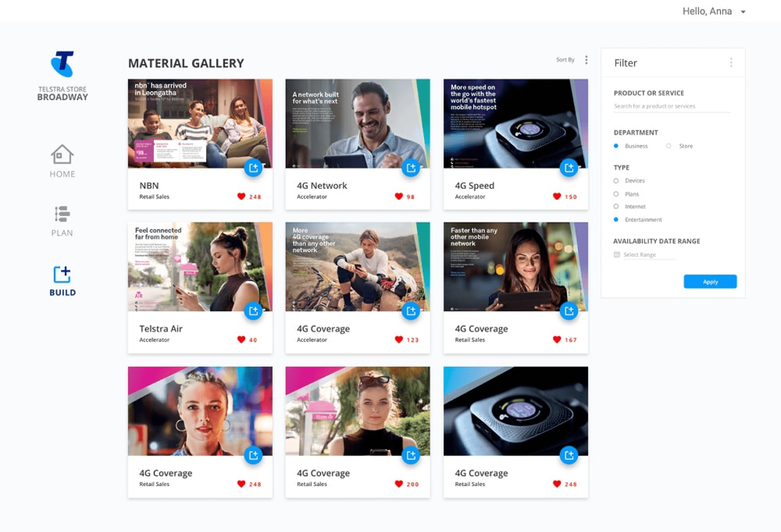Click add-to-build icon on 4G Speed card
Screen dimensions: 781x532
coord(568,168)
